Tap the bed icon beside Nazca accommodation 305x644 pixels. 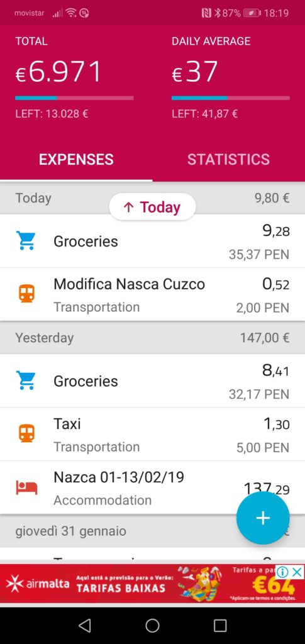point(26,487)
